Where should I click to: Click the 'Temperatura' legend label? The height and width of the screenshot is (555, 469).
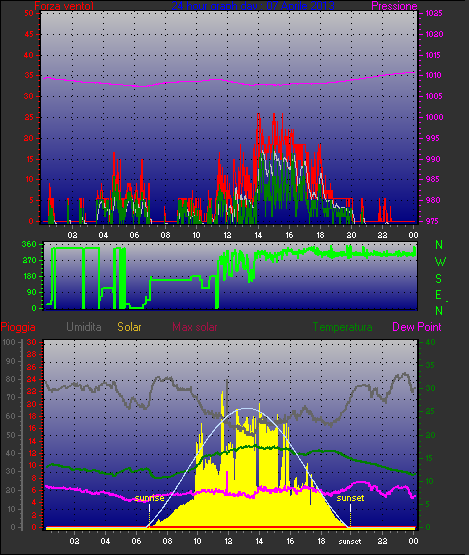tap(342, 327)
